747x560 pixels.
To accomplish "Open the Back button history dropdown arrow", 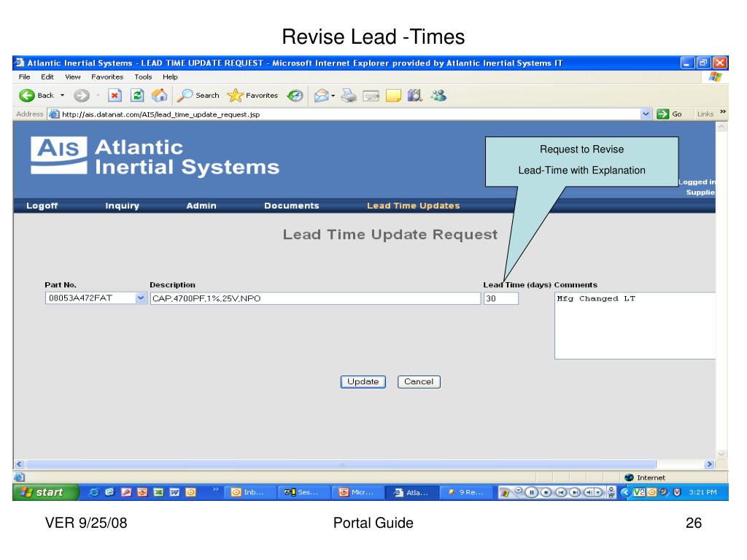I will tap(62, 96).
